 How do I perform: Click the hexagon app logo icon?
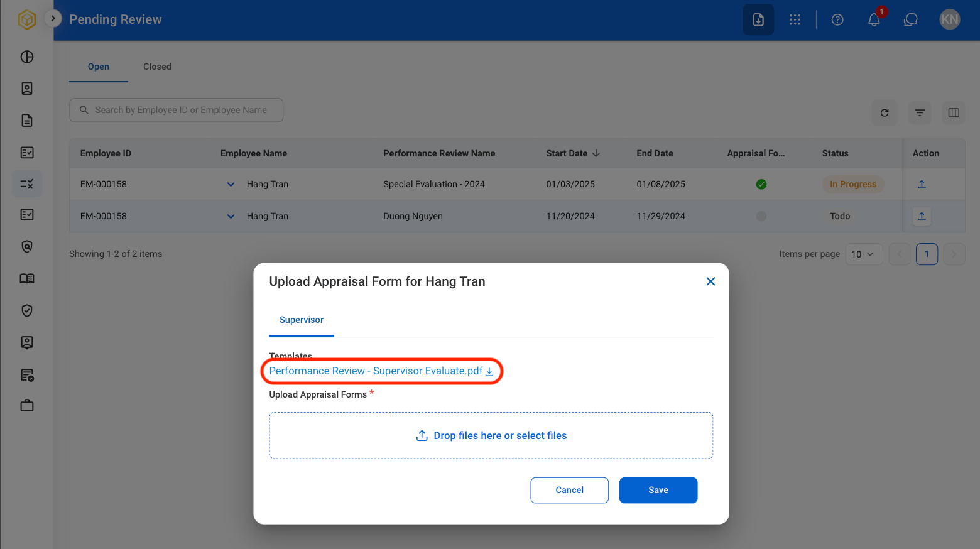pyautogui.click(x=27, y=19)
